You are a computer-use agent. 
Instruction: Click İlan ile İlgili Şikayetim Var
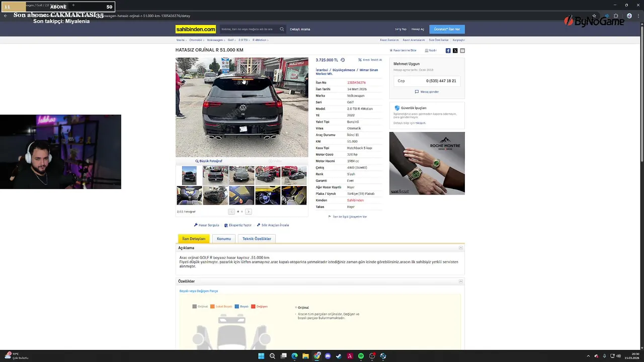[348, 217]
